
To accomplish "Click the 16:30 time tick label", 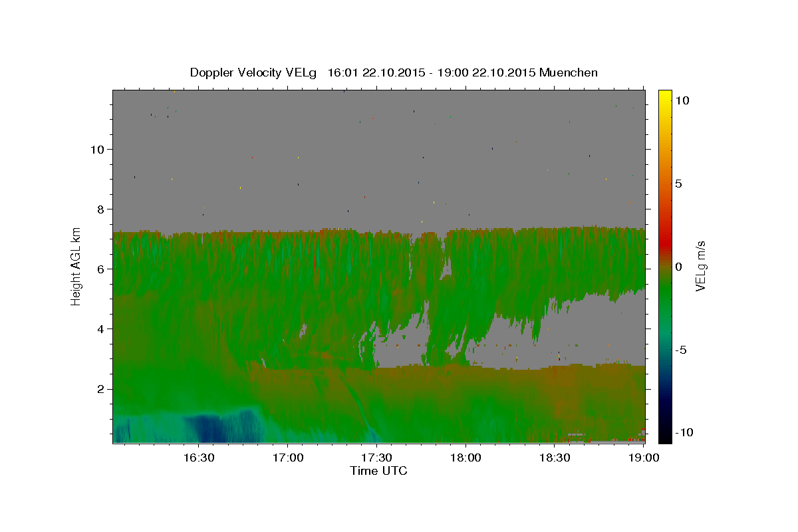I will [x=198, y=458].
